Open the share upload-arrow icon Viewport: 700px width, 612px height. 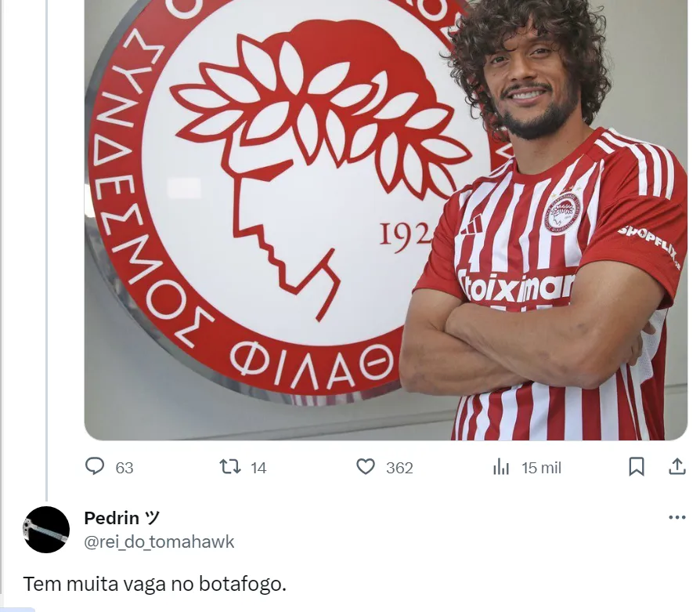point(677,466)
